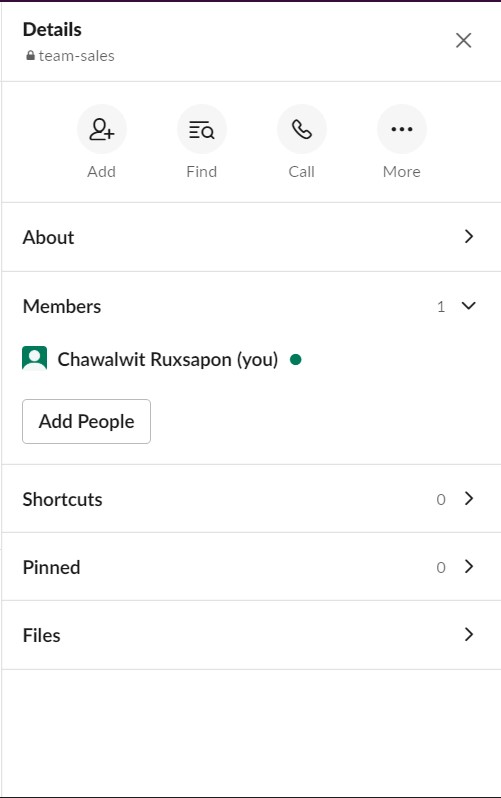Click the green active status dot
The image size is (501, 798).
[295, 359]
